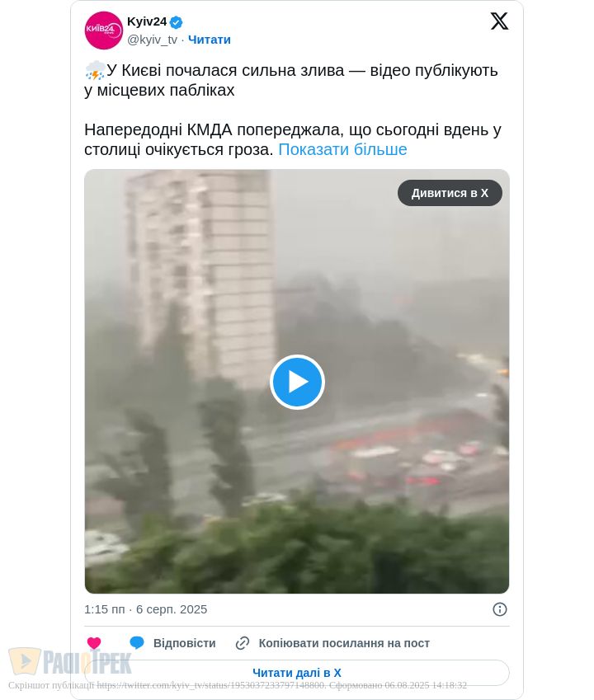Open the info circle icon near the date
Screen dimensions: 594x700
tap(500, 609)
